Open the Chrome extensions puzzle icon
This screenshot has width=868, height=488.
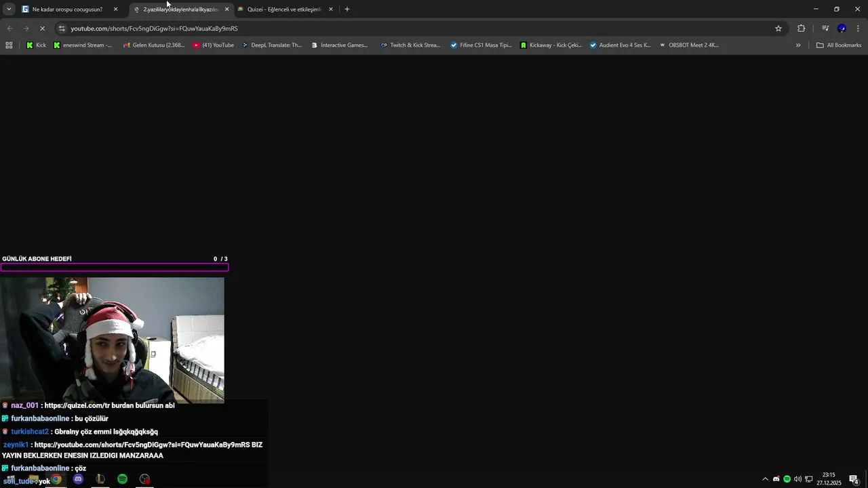[x=801, y=28]
